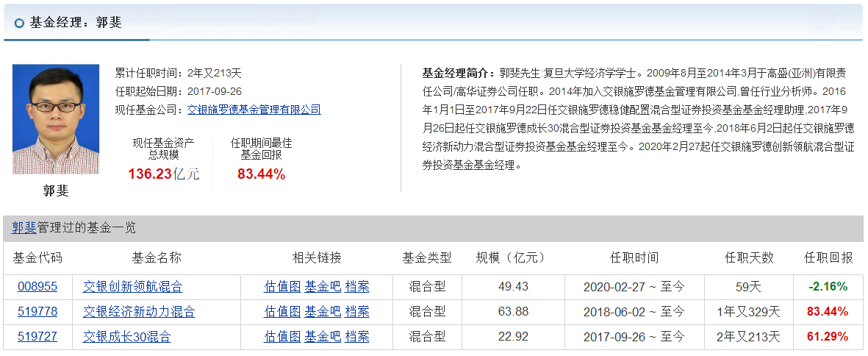Open 交银成长30混合 fund page
Viewport: 868px width, 356px height.
[x=126, y=337]
